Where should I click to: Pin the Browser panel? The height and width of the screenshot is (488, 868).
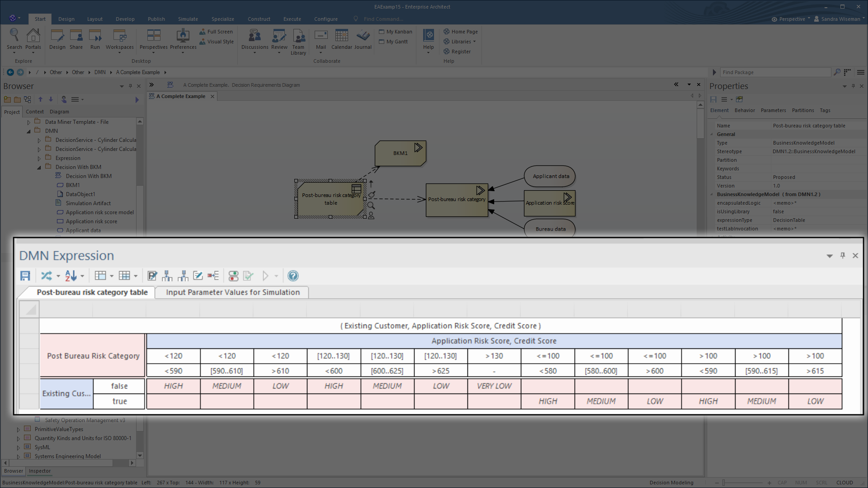click(130, 86)
